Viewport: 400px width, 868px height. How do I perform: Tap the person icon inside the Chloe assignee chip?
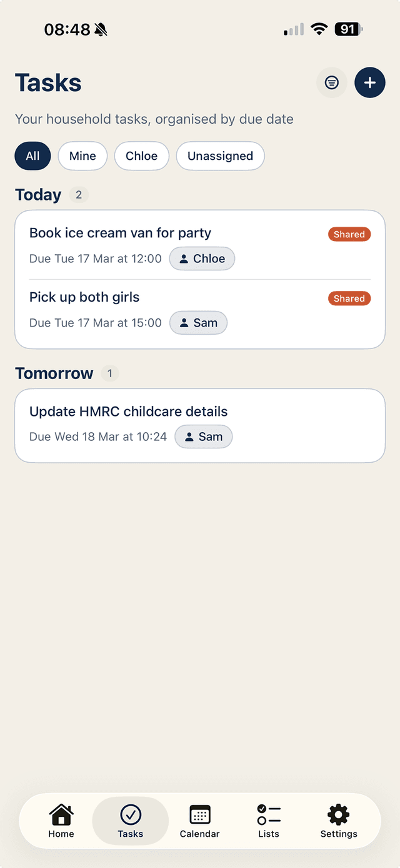(x=184, y=258)
